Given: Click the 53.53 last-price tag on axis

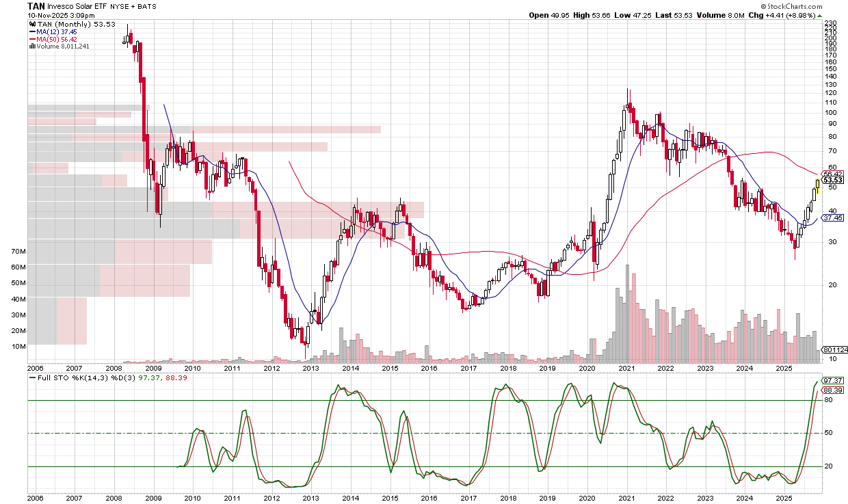Looking at the screenshot, I should click(834, 181).
